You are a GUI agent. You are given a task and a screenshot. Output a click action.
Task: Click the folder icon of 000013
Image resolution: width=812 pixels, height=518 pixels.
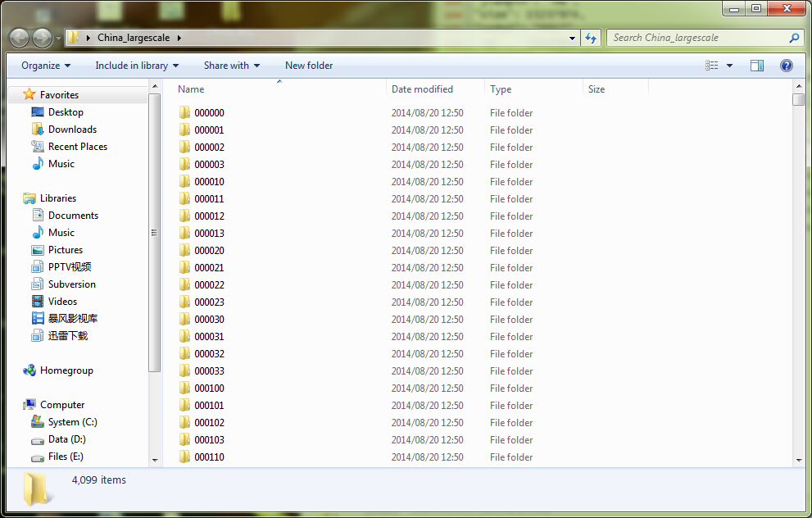(184, 233)
